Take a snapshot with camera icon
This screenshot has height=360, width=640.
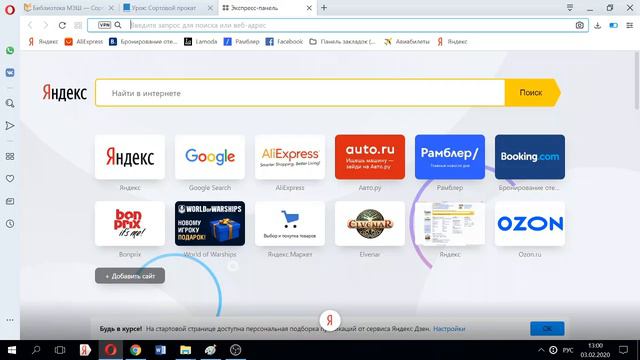(x=579, y=25)
